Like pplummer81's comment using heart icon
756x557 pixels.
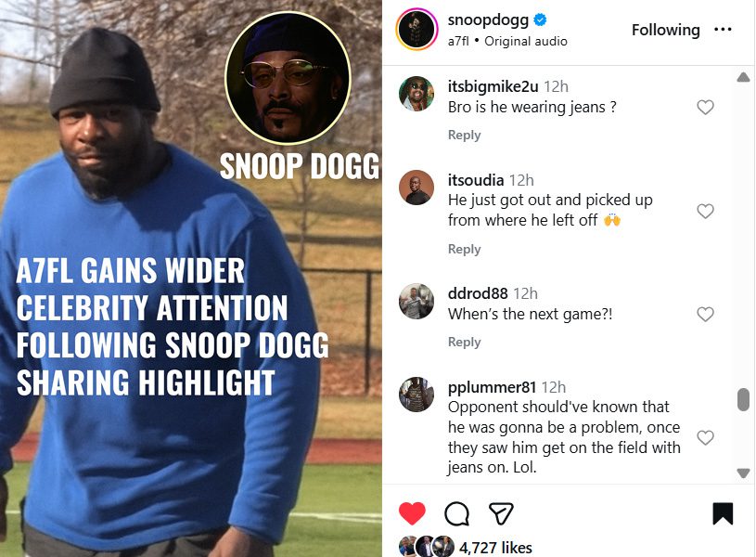tap(705, 437)
